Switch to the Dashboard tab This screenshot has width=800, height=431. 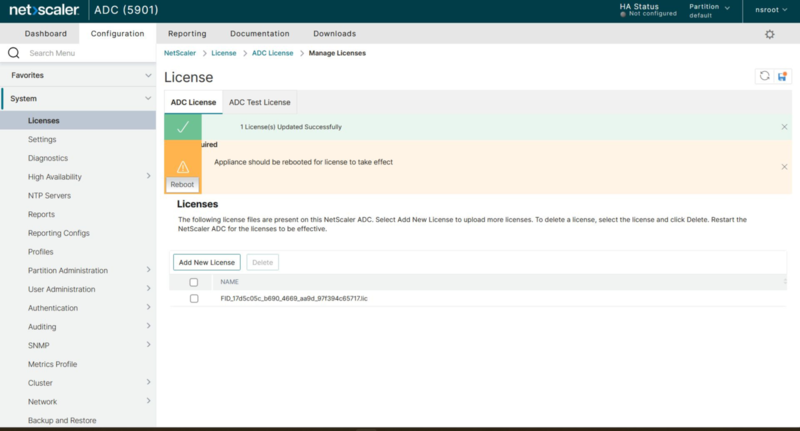coord(45,34)
